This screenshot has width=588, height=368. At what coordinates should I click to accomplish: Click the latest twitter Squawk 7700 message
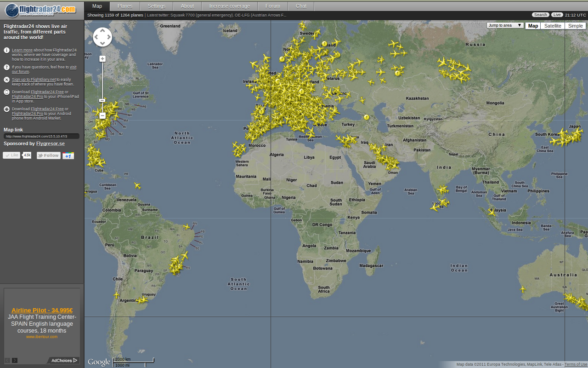(x=216, y=15)
